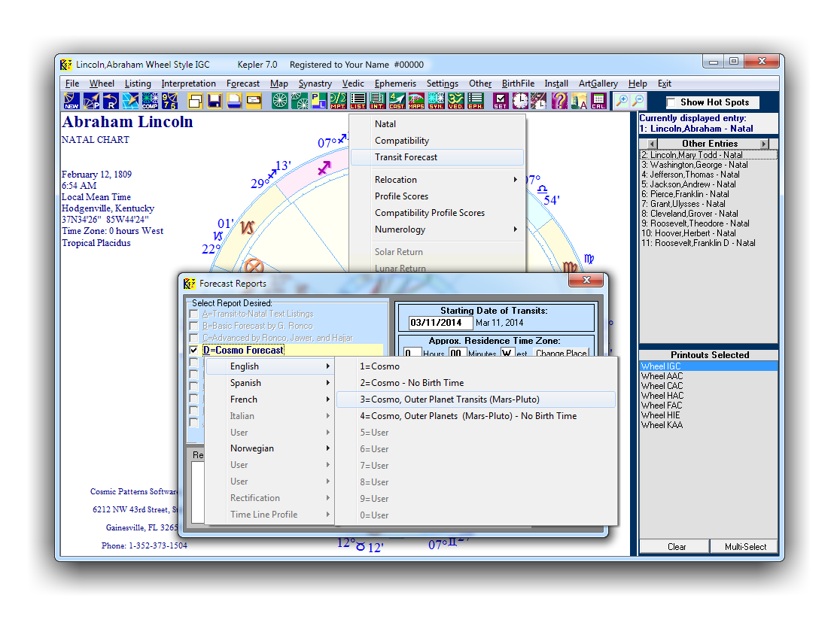Expand the Numerology submenu

(x=437, y=229)
